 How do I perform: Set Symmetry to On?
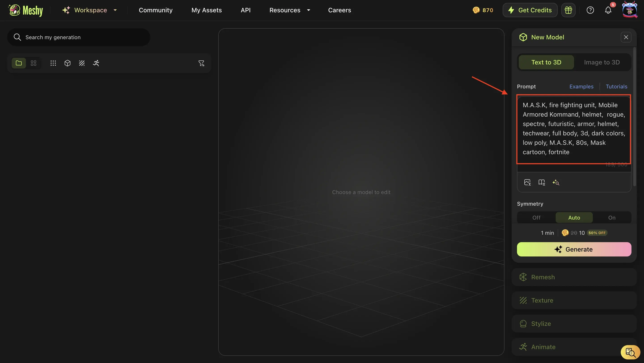click(612, 218)
